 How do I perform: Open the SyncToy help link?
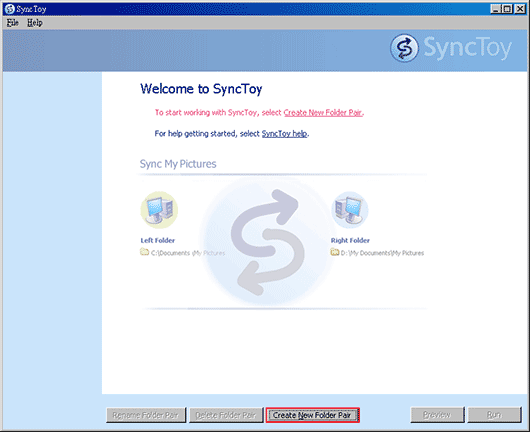click(x=284, y=134)
